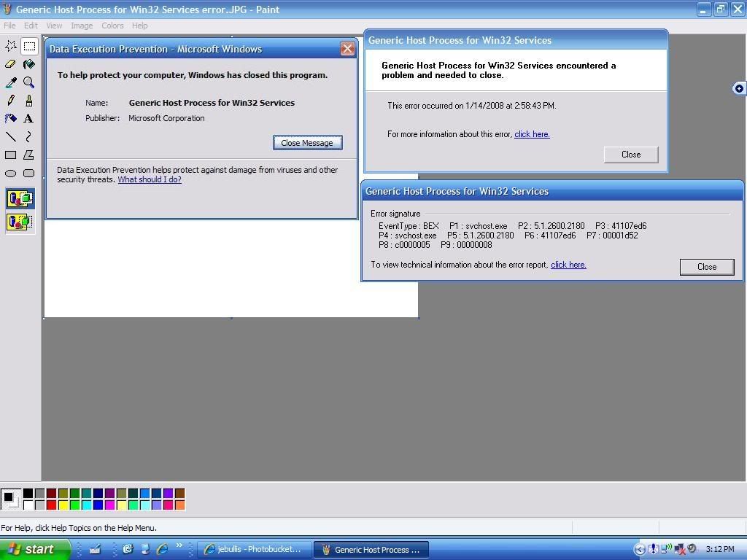Screen dimensions: 747x560
Task: Click the Close Message button
Action: pyautogui.click(x=308, y=143)
